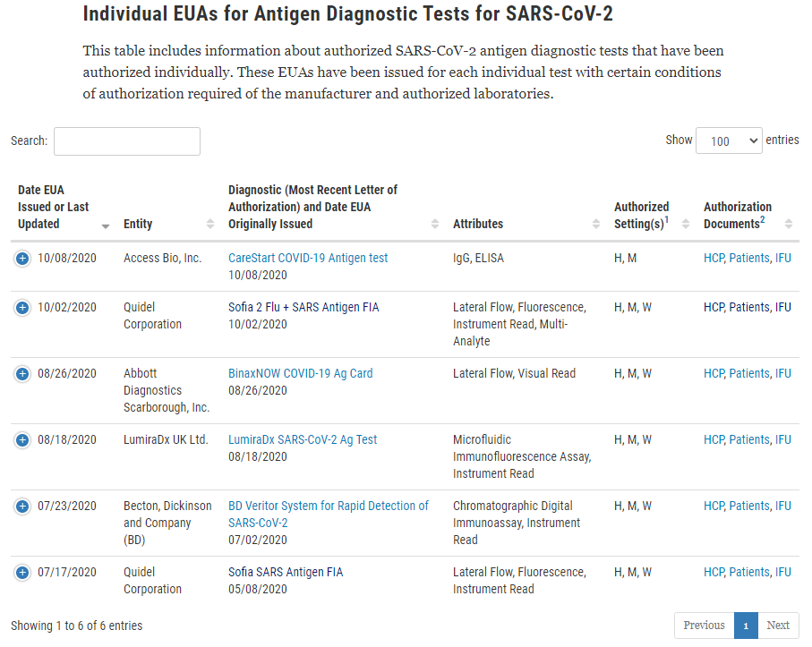This screenshot has width=812, height=647.
Task: Expand the Becton, Dickinson row plus icon
Action: (x=22, y=507)
